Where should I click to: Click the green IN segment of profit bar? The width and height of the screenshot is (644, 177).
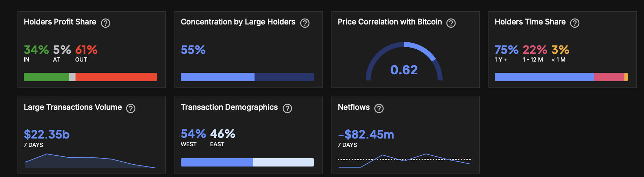[46, 77]
